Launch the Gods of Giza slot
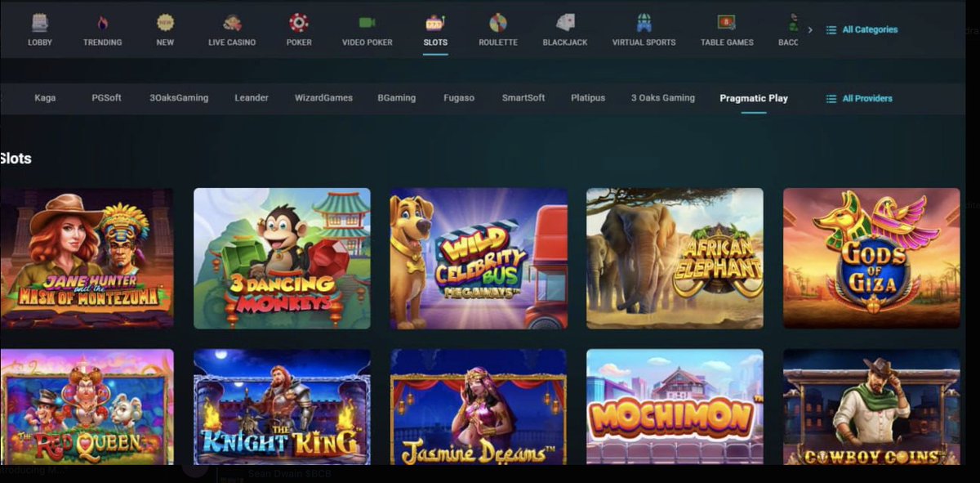The image size is (980, 483). click(x=871, y=258)
